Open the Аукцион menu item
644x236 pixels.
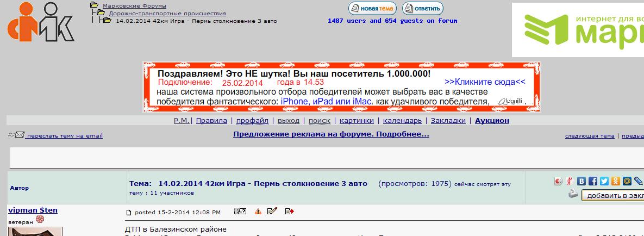(x=492, y=121)
